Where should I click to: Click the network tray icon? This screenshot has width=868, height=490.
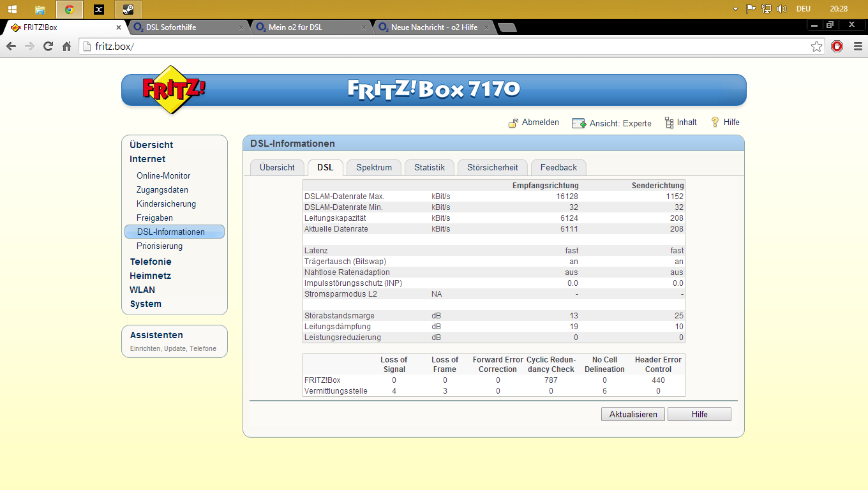pyautogui.click(x=767, y=9)
